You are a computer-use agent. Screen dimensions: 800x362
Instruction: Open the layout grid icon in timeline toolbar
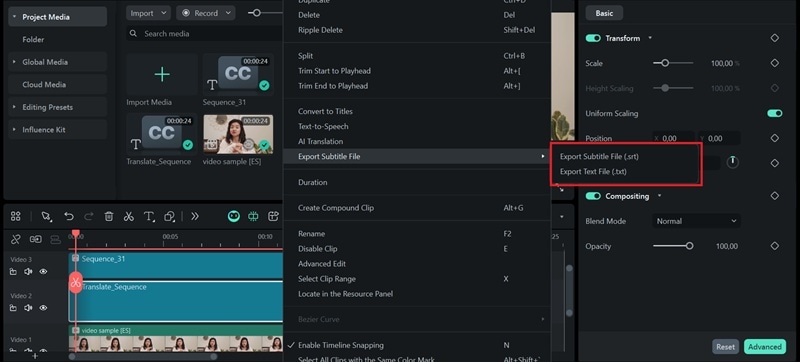[15, 216]
